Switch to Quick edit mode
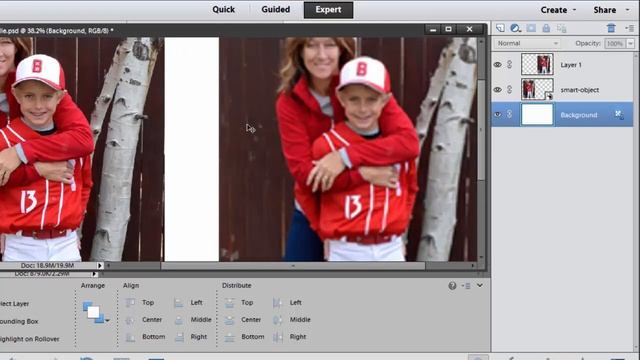The width and height of the screenshot is (640, 360). point(223,9)
